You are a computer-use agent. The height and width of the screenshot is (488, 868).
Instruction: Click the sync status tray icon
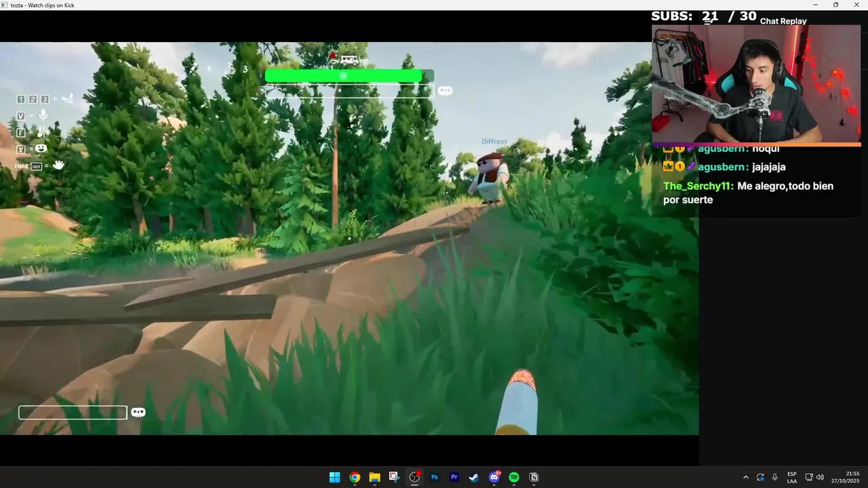click(x=760, y=477)
